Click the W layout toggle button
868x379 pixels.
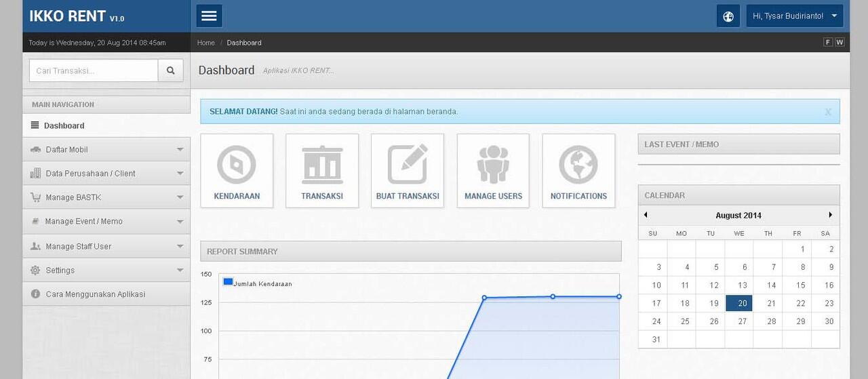click(x=840, y=42)
